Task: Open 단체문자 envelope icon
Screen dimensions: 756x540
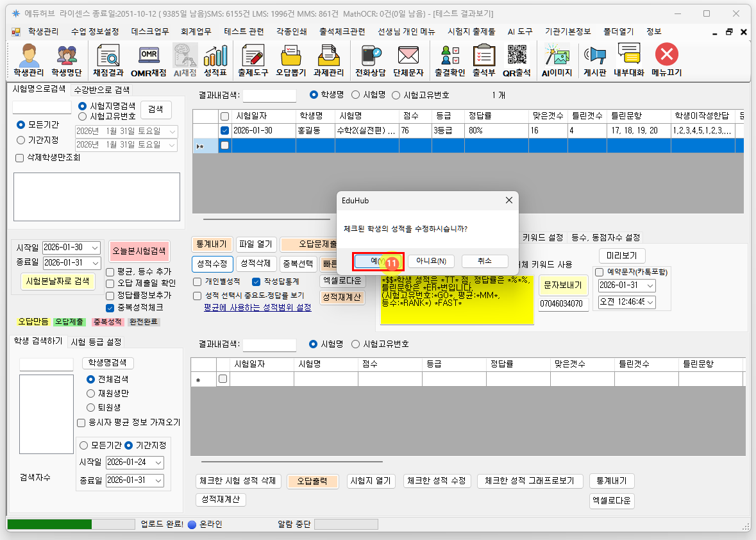Action: [x=408, y=60]
